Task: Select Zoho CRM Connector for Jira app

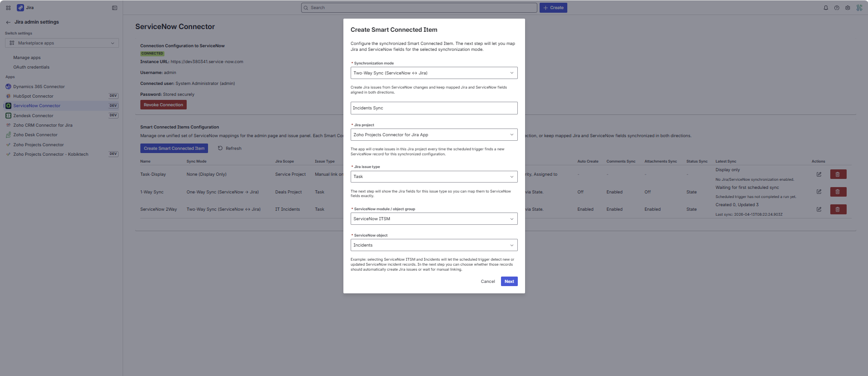Action: pyautogui.click(x=43, y=125)
